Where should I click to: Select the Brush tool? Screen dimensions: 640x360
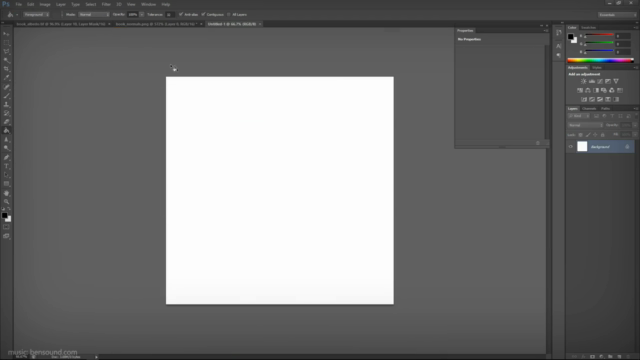tap(7, 96)
